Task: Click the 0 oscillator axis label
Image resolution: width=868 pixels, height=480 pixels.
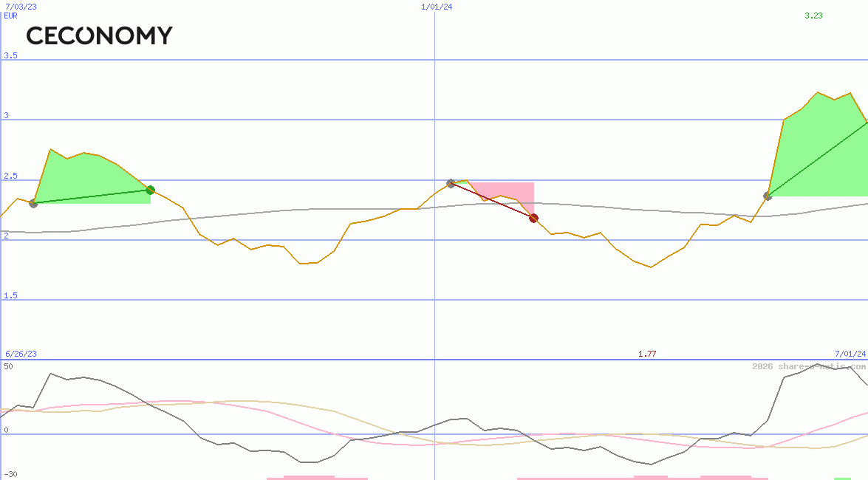Action: point(6,430)
